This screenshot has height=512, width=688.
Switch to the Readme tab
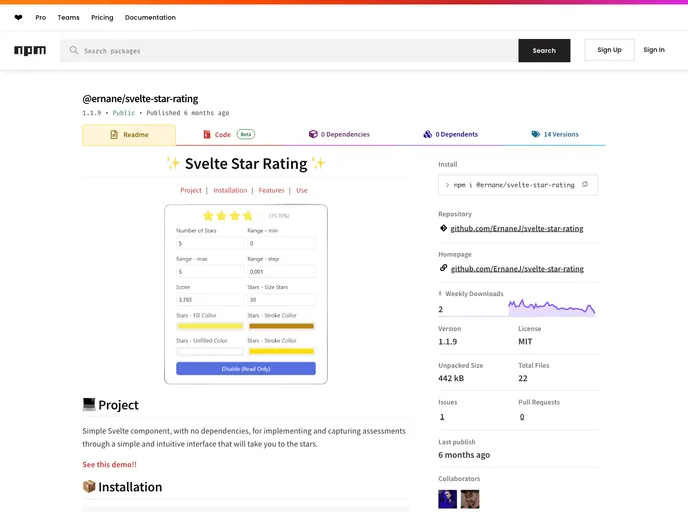(x=129, y=135)
